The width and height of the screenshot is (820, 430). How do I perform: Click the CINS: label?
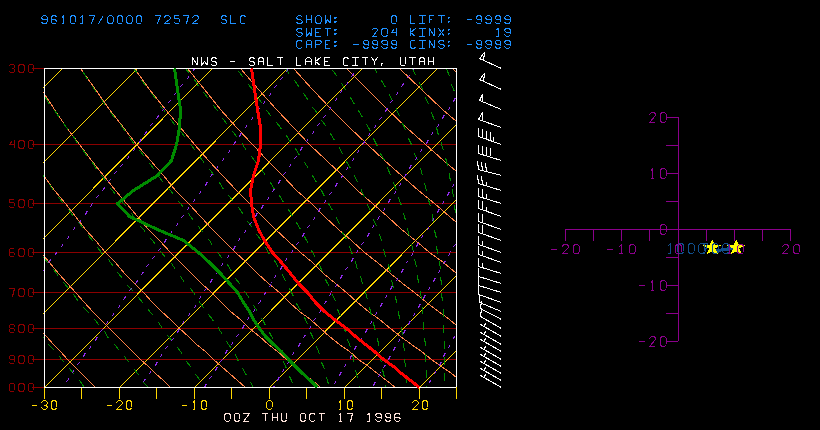(430, 44)
